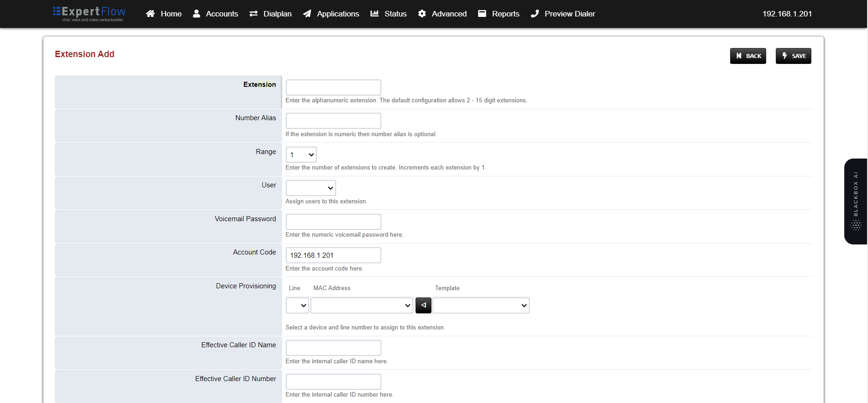Click into the Extension input field
Viewport: 868px width, 403px height.
(x=333, y=87)
